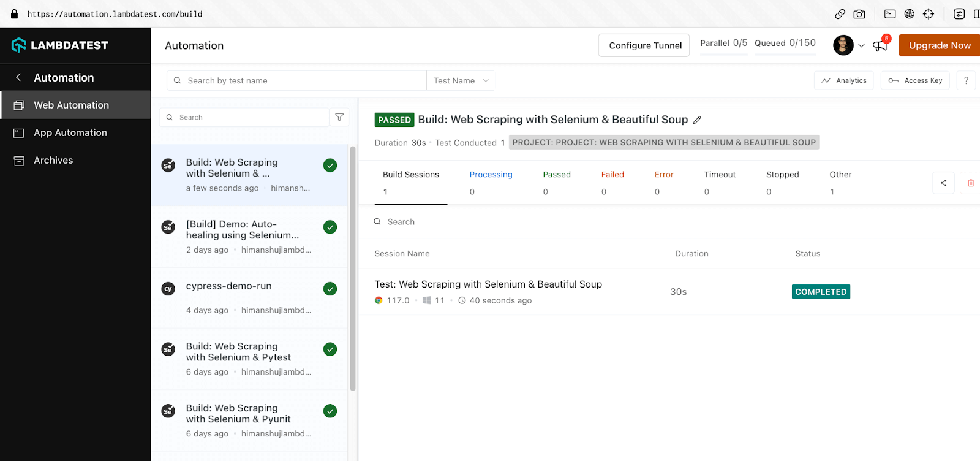Screen dimensions: 980x461
Task: Click passed checkmark on Auto-healing build
Action: pos(330,227)
